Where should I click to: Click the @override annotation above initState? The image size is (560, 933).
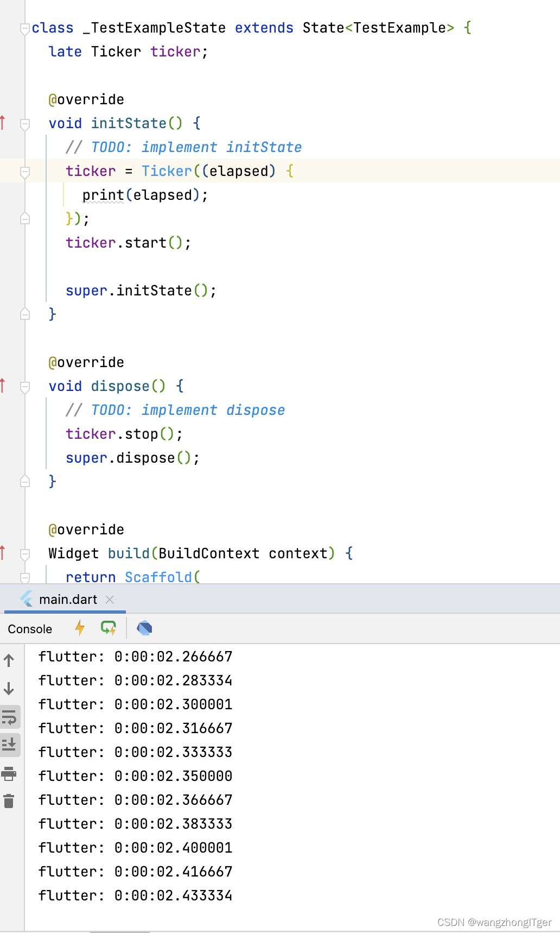coord(86,99)
